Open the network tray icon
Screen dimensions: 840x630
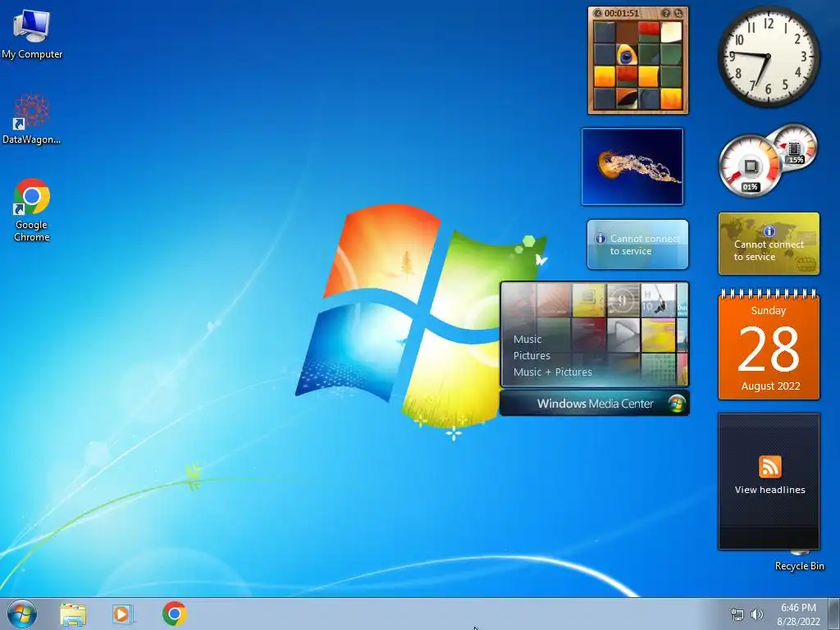[737, 614]
